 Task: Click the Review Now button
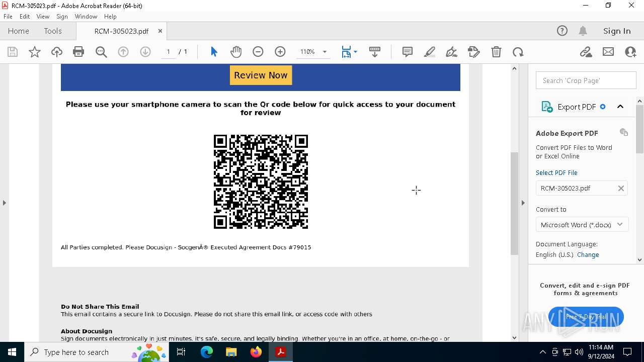[x=261, y=75]
